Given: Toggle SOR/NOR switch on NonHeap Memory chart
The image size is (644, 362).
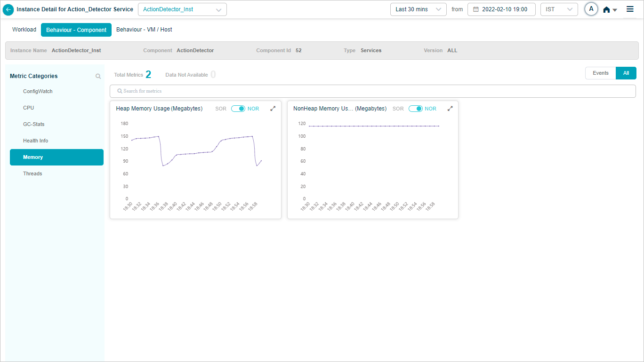Looking at the screenshot, I should 415,109.
